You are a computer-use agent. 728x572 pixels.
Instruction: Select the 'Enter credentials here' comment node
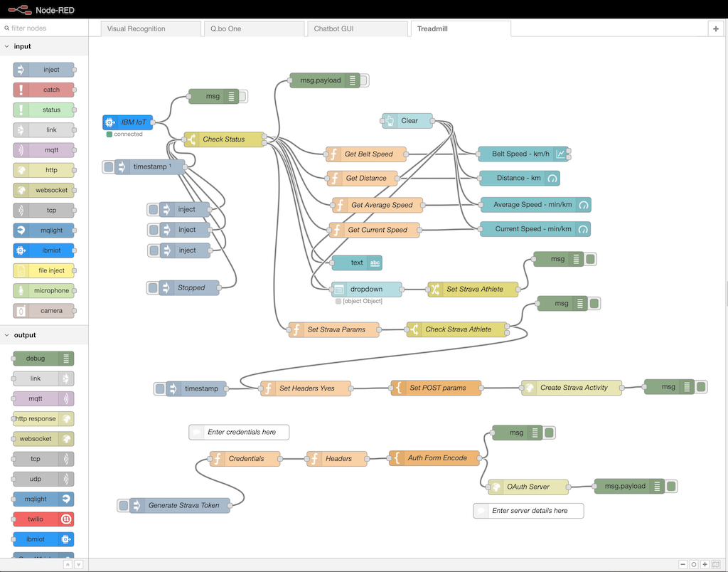tap(239, 432)
